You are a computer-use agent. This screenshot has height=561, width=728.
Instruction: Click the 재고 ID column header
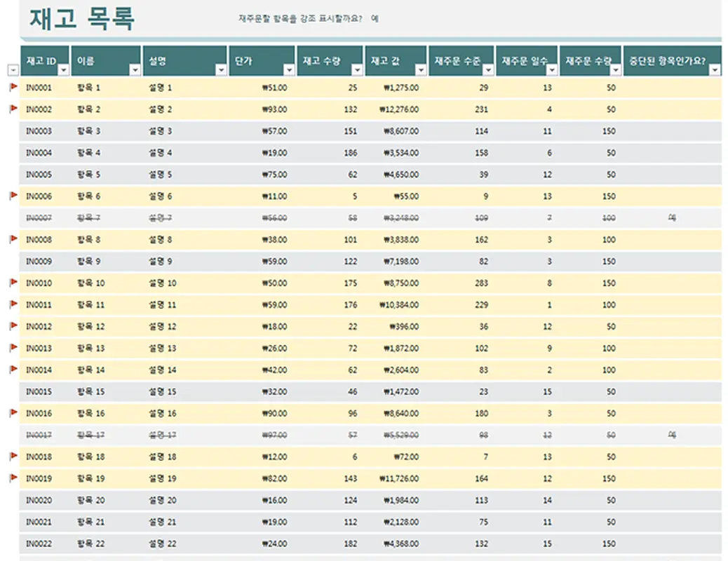pos(45,61)
